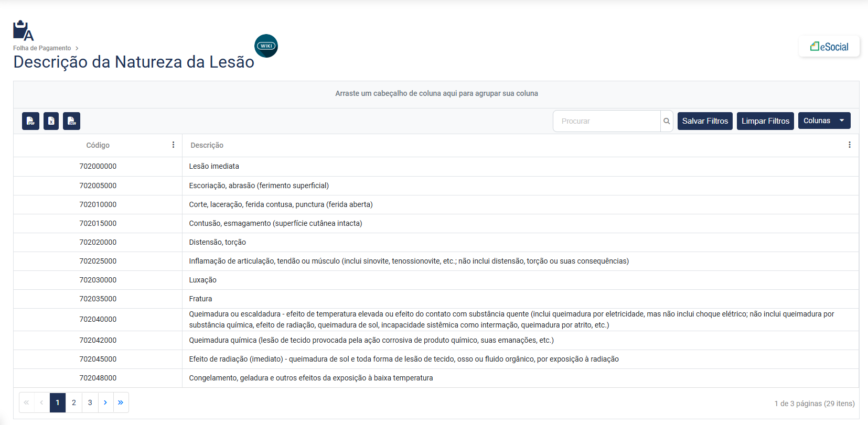Go to the next page arrow
Screen dimensions: 868x425
(105, 402)
